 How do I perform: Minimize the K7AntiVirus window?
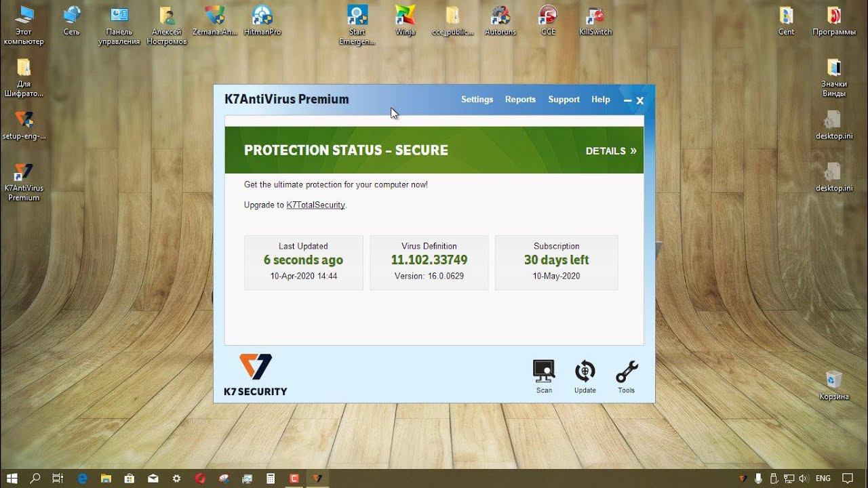(627, 101)
